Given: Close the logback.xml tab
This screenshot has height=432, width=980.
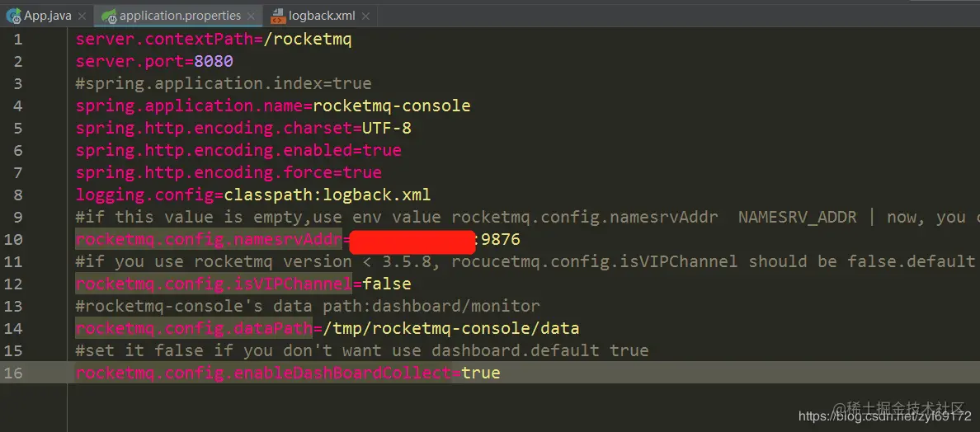Looking at the screenshot, I should point(365,16).
